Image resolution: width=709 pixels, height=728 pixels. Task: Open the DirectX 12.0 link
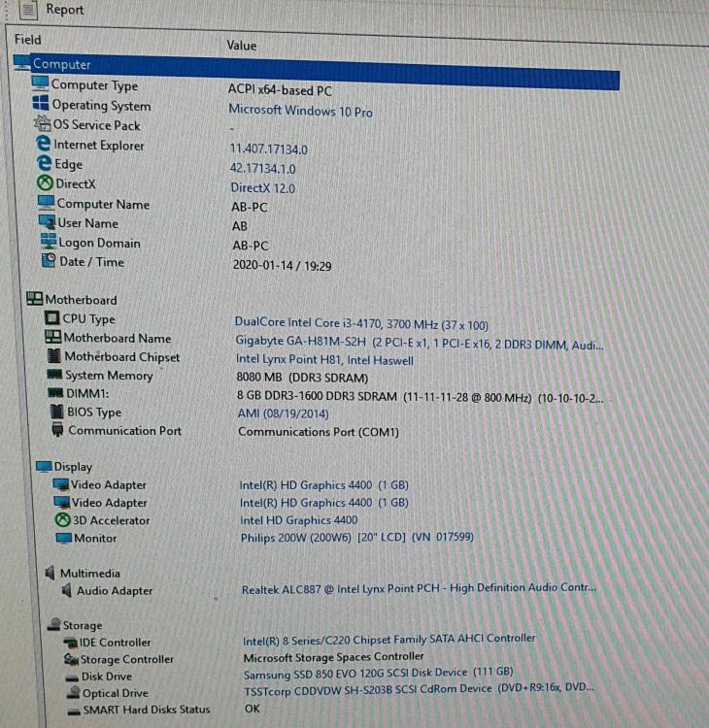coord(263,187)
